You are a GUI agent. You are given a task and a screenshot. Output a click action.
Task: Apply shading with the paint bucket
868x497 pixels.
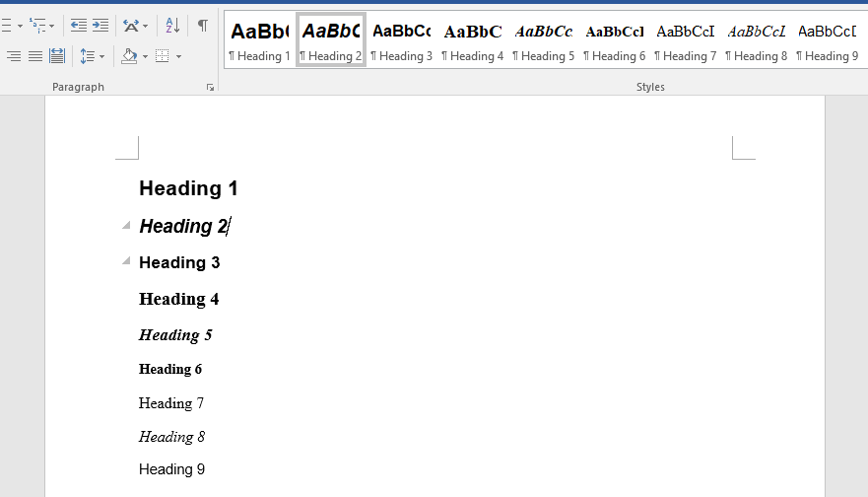click(129, 56)
